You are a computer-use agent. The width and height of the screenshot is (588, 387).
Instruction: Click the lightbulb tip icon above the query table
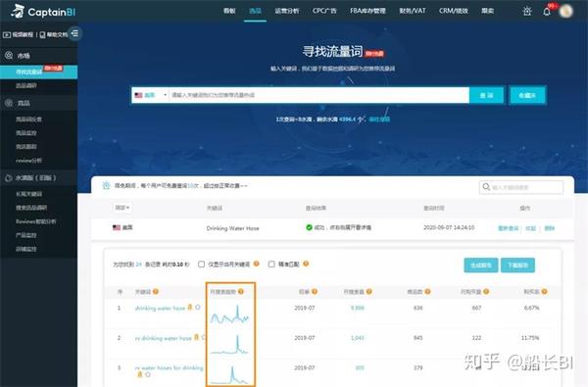(106, 185)
